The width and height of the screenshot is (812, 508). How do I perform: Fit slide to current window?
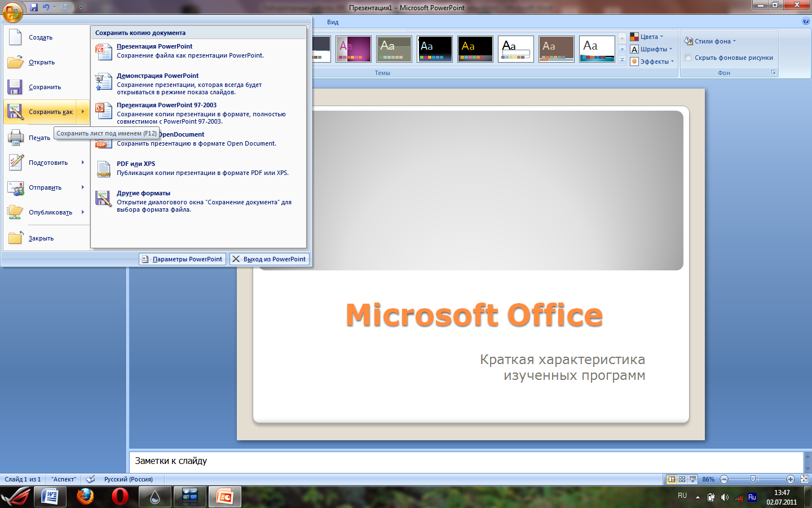(x=805, y=479)
